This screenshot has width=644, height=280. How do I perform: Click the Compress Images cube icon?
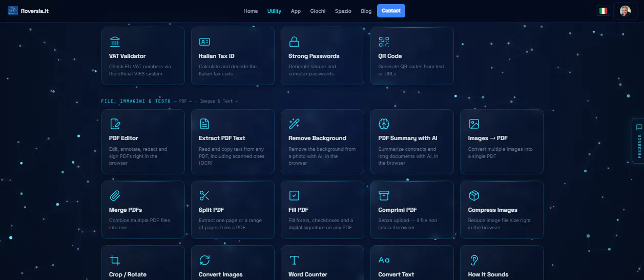tap(474, 195)
